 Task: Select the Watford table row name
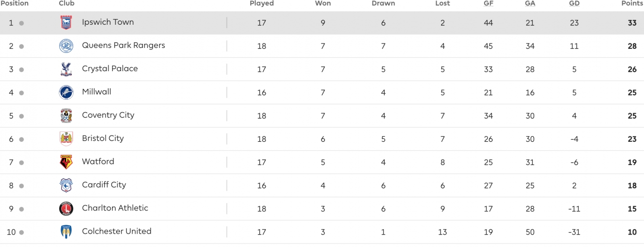click(98, 162)
